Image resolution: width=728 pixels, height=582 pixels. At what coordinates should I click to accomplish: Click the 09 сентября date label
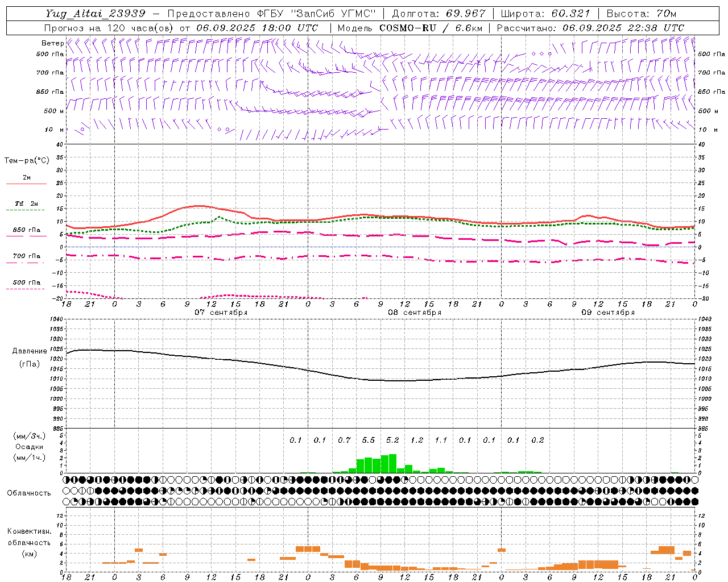608,313
